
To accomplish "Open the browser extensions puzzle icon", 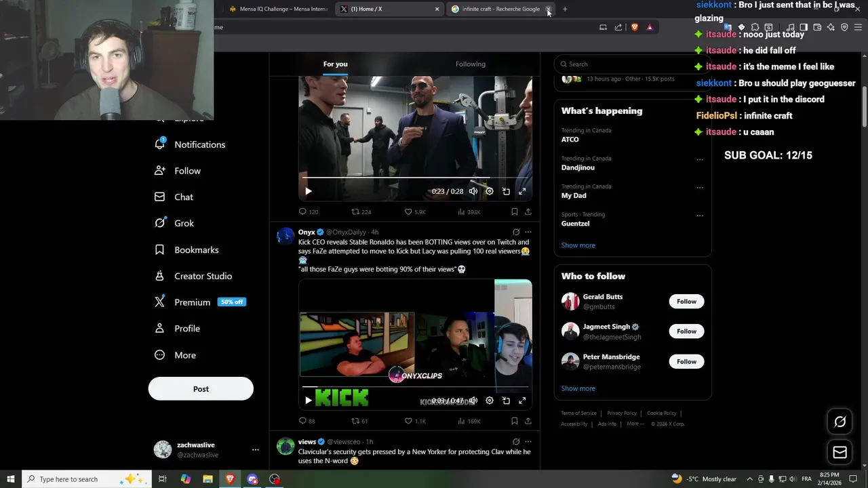I will (x=755, y=27).
